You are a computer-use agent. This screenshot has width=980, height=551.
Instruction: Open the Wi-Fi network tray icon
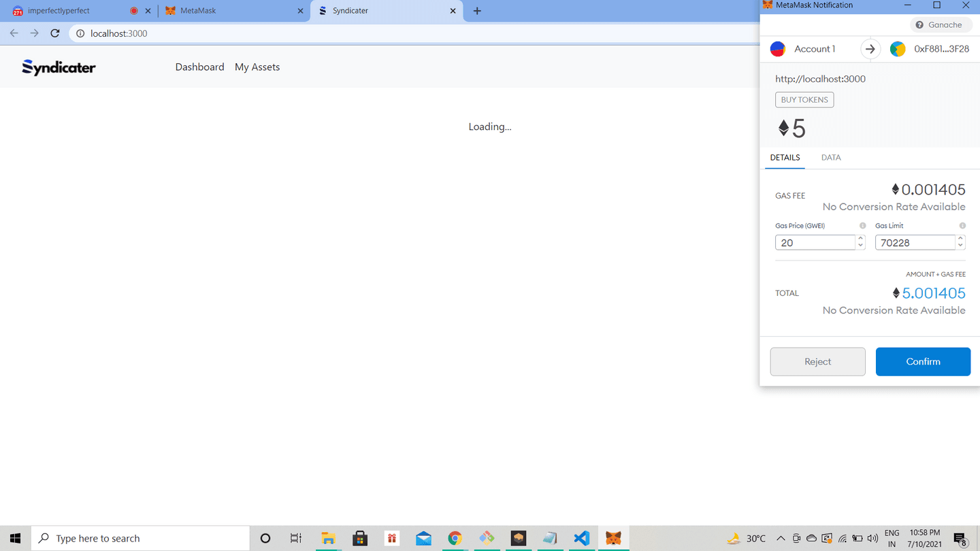843,538
